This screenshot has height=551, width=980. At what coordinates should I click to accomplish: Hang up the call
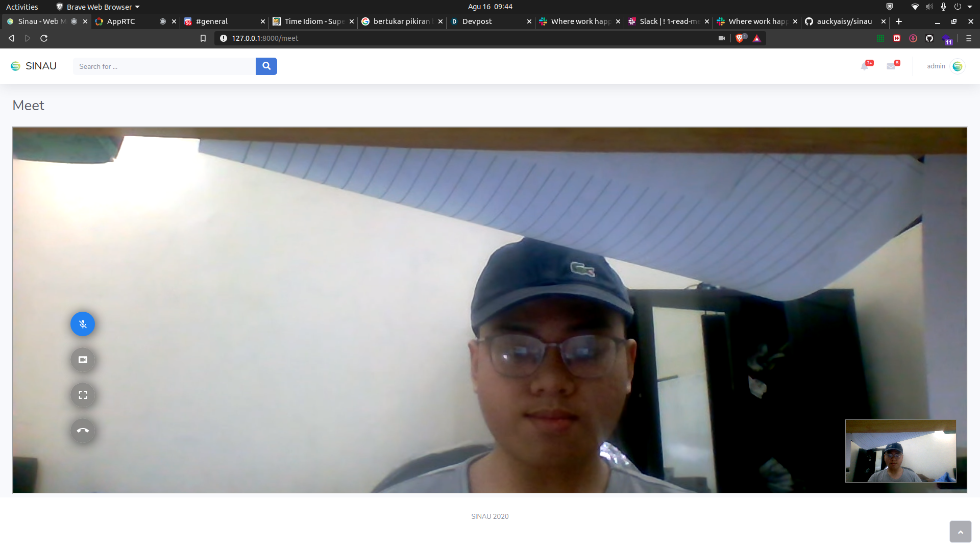click(x=83, y=431)
